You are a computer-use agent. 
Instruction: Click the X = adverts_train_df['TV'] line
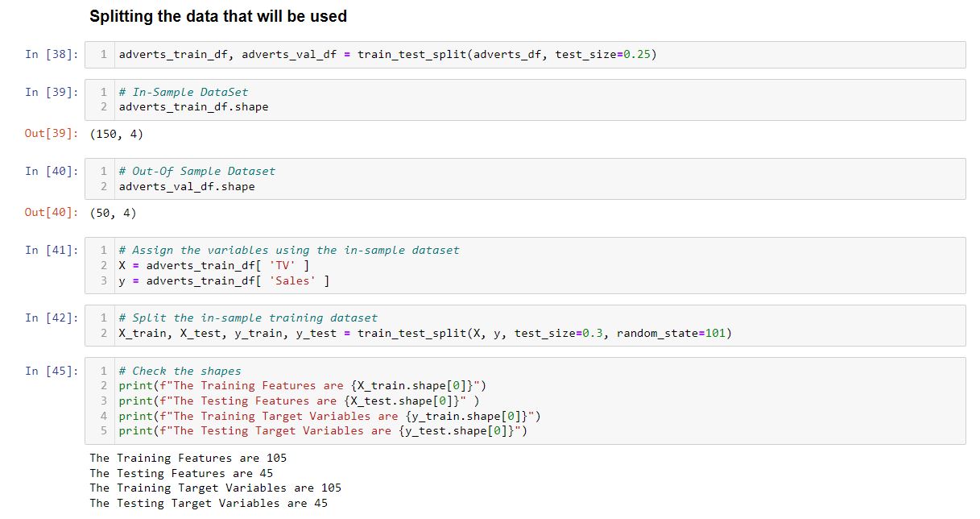pyautogui.click(x=214, y=265)
